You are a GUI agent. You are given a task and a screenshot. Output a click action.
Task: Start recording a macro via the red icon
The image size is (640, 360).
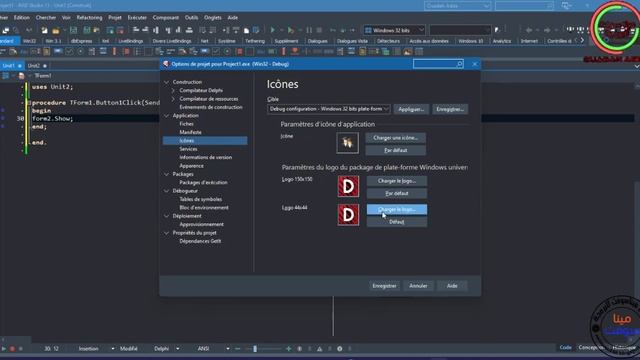click(x=12, y=349)
